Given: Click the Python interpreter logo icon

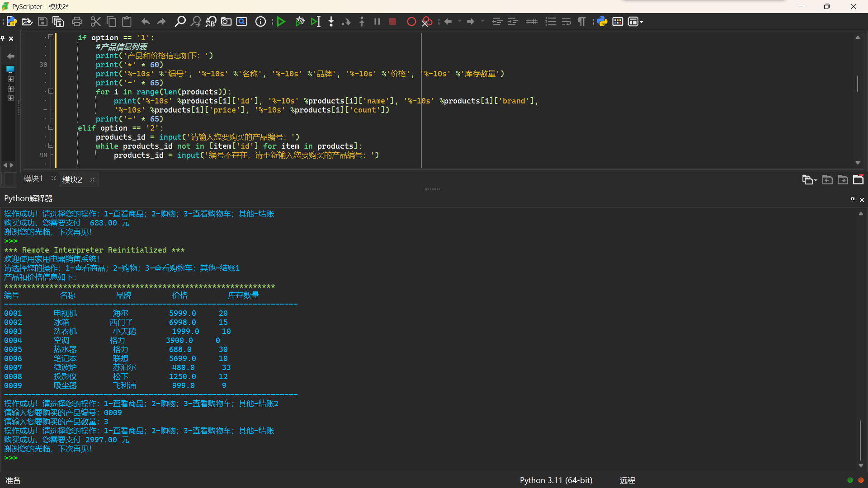Looking at the screenshot, I should click(x=602, y=22).
